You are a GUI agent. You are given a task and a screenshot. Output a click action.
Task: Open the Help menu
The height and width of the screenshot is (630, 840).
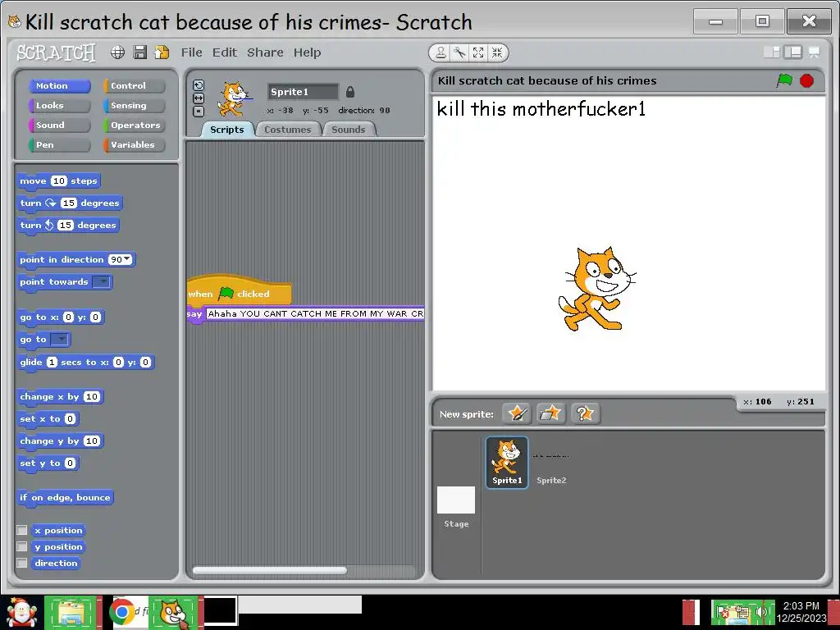point(307,52)
